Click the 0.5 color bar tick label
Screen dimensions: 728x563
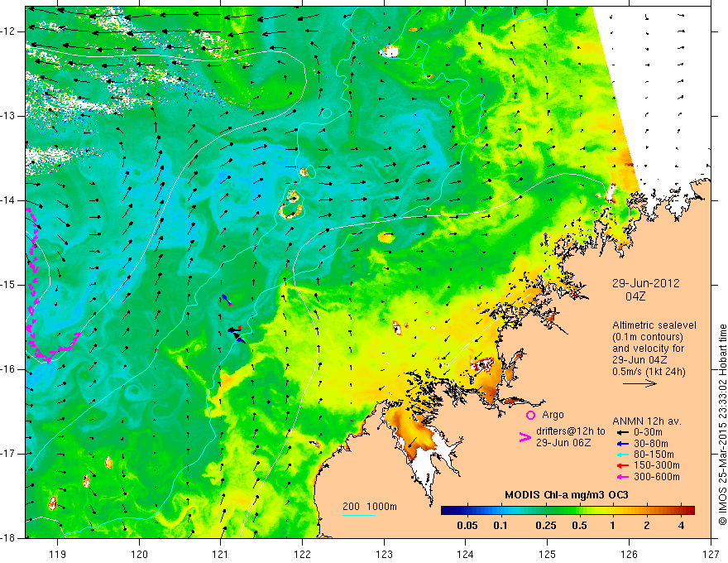click(x=579, y=526)
